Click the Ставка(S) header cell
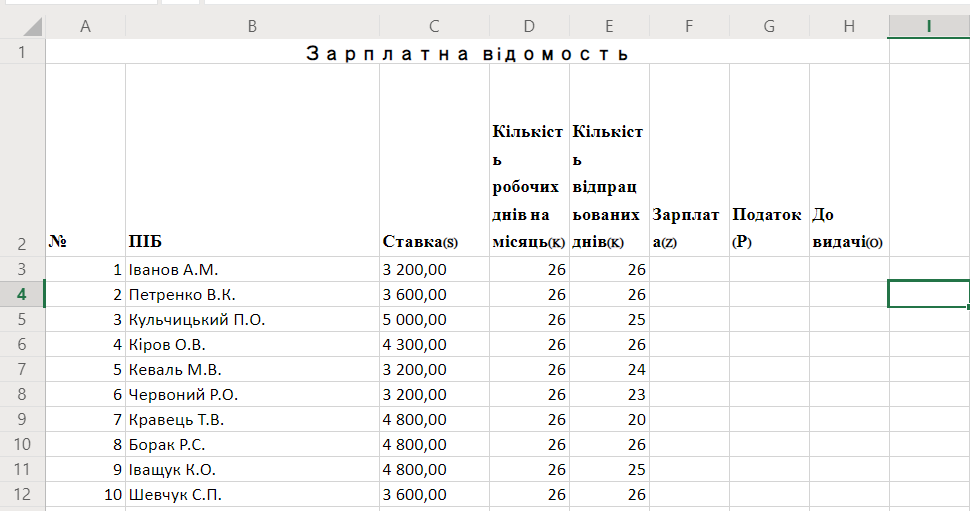970x511 pixels. pos(434,160)
